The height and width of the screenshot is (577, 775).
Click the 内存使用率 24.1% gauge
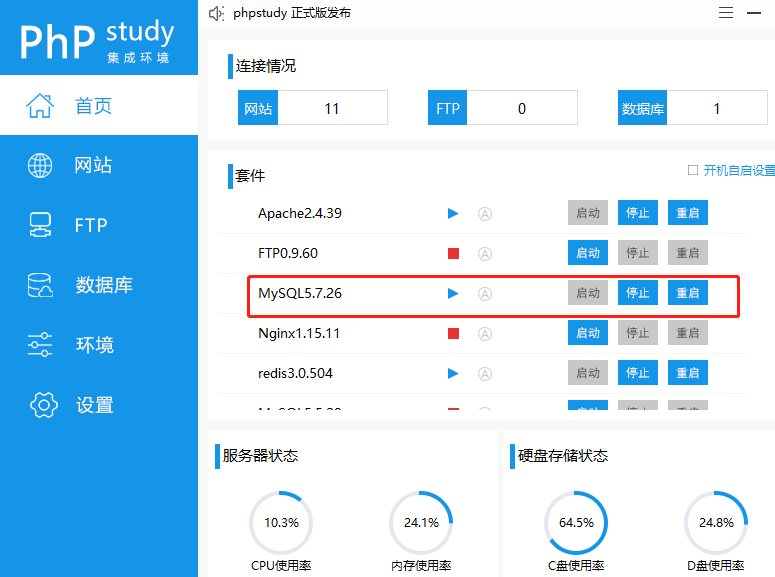[421, 523]
